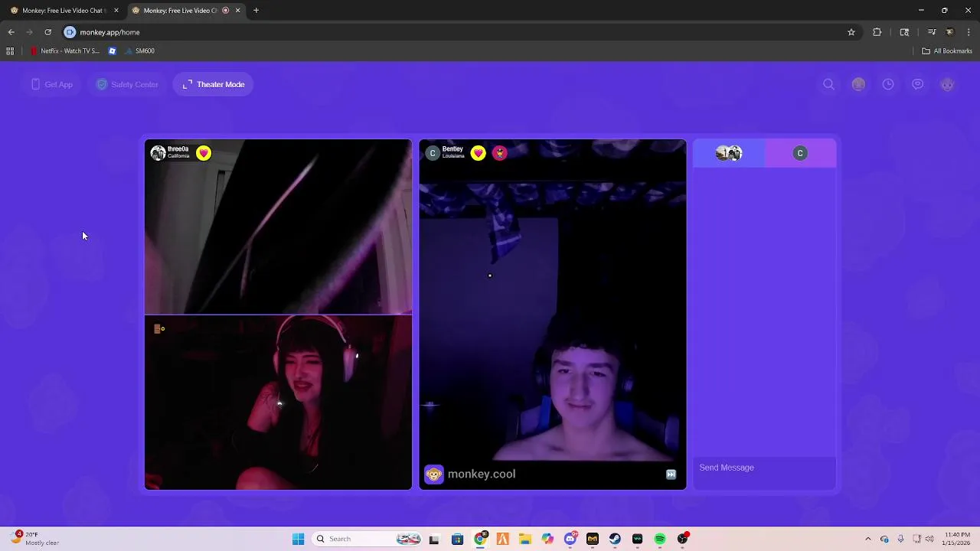Open Spotify from the taskbar
Screen dimensions: 980x551
tap(660, 539)
